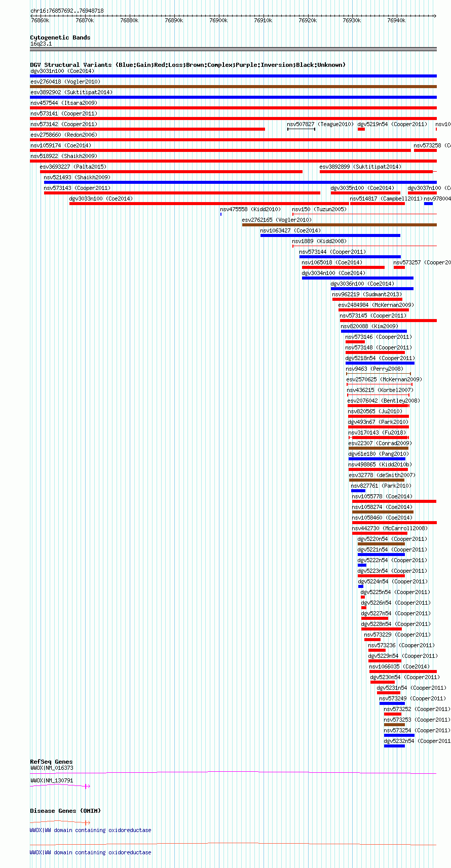Viewport: 451px width, 868px height.
Task: Click dgv3034n100 (Coe2014) label
Action: tap(334, 273)
